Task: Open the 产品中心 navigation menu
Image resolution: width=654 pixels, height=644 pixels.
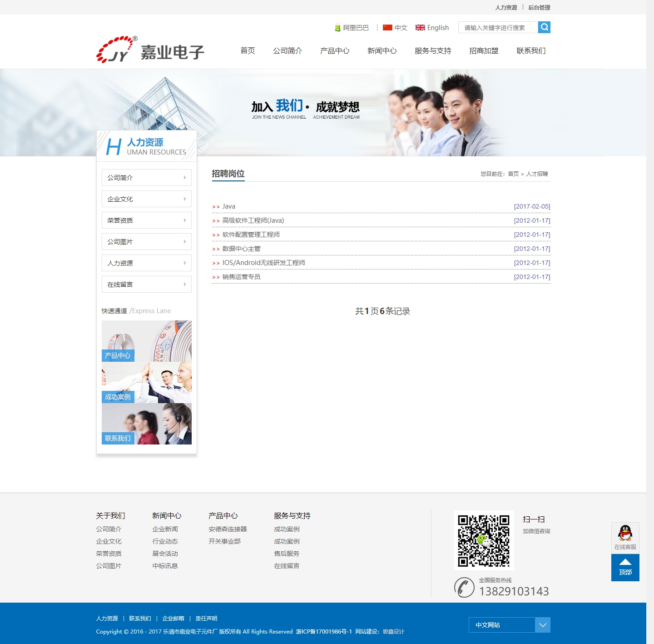Action: [x=335, y=51]
